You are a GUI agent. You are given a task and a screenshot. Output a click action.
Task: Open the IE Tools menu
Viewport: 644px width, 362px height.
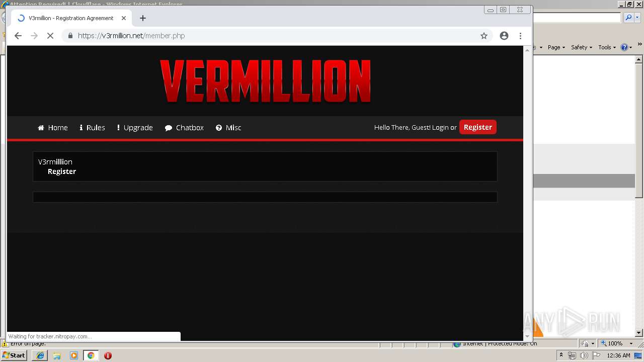pyautogui.click(x=607, y=47)
